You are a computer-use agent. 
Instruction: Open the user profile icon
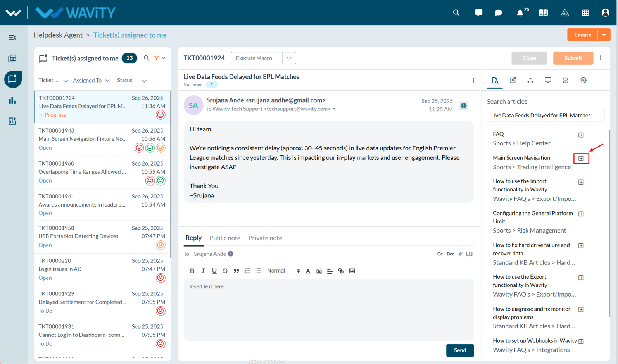[x=605, y=13]
